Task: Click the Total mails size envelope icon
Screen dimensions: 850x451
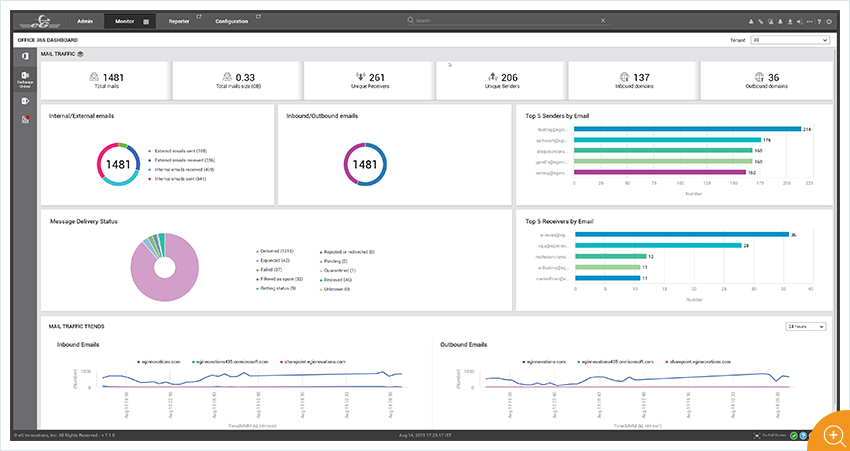Action: tap(227, 77)
